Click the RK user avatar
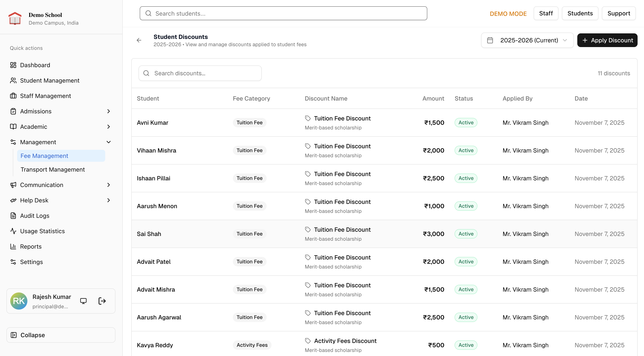 [19, 301]
